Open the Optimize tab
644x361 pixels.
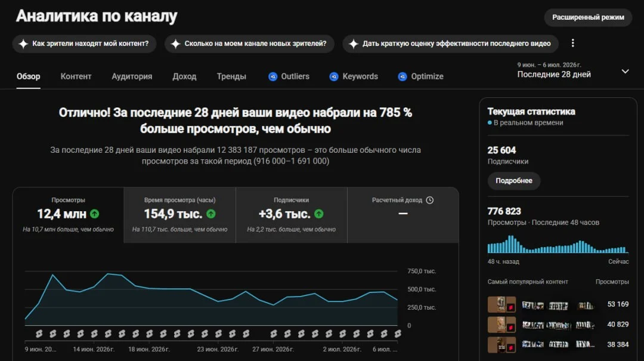click(420, 76)
